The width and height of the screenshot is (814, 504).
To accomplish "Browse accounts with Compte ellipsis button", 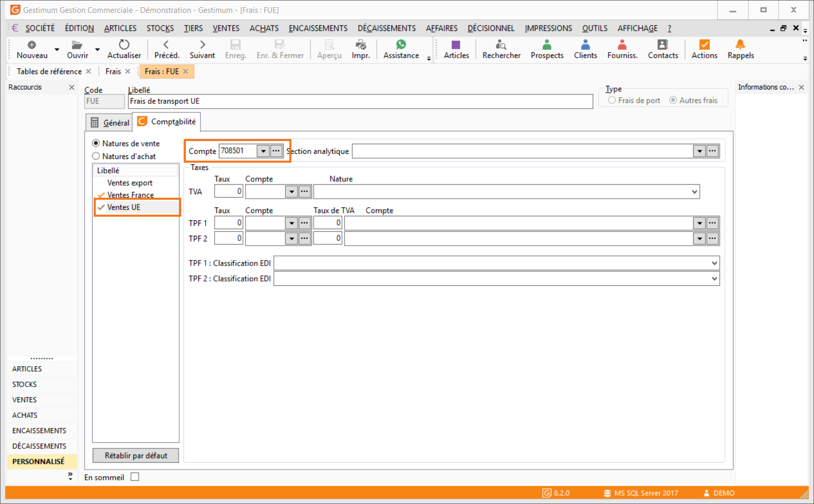I will [276, 151].
